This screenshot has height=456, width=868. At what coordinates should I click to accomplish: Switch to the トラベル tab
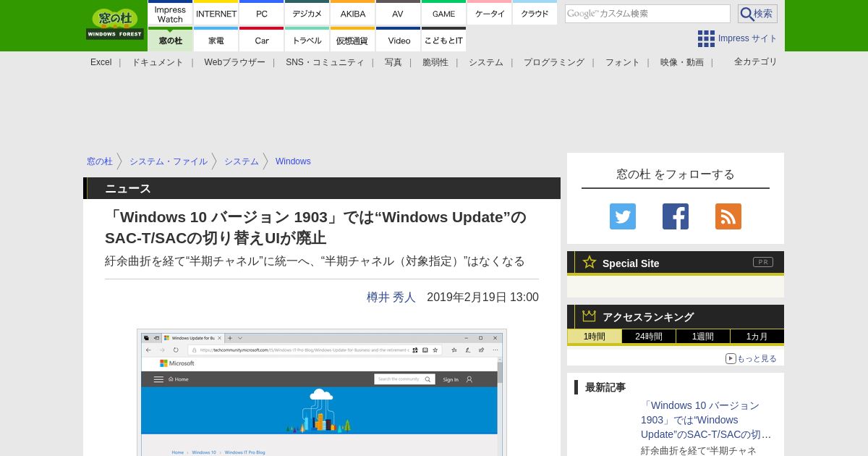tap(307, 40)
